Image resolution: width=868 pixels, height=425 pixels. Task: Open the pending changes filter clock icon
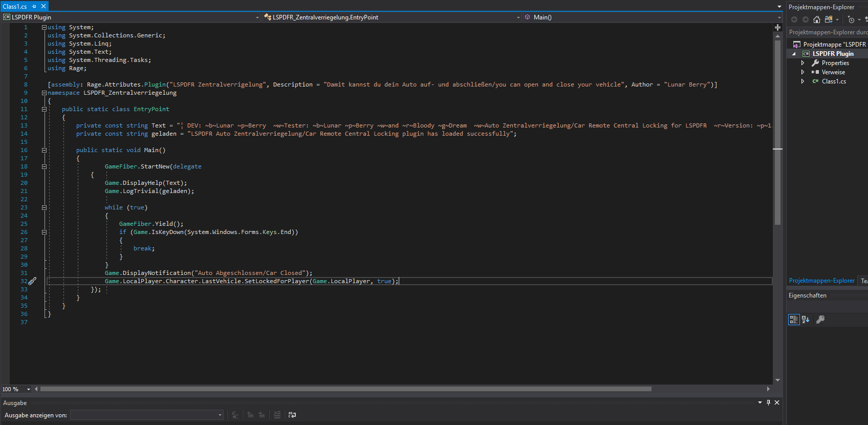pyautogui.click(x=851, y=19)
